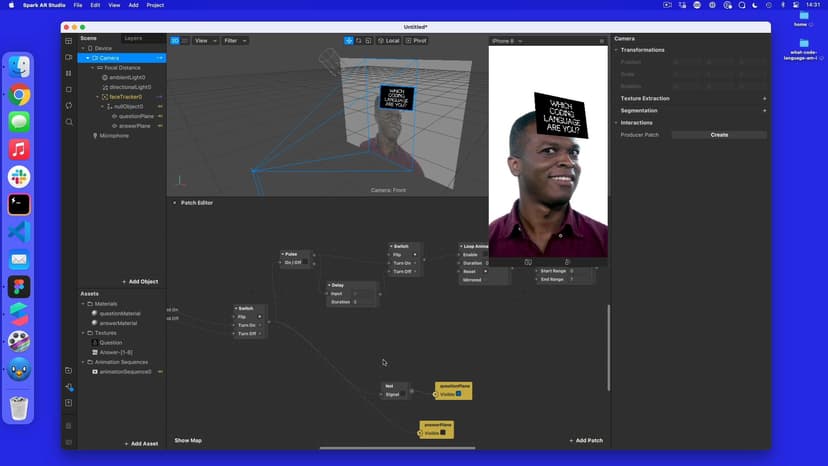Select answerMaterial asset
This screenshot has height=466, width=828.
click(x=118, y=323)
